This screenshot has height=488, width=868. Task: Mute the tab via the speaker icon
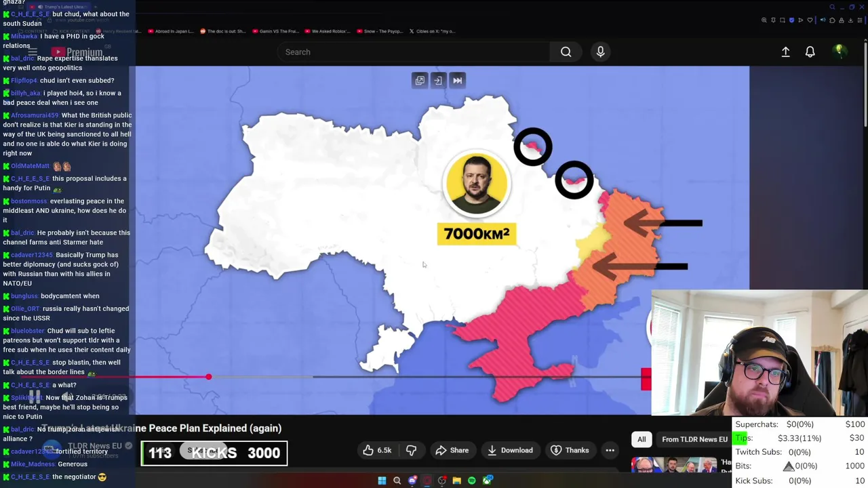[x=823, y=20]
